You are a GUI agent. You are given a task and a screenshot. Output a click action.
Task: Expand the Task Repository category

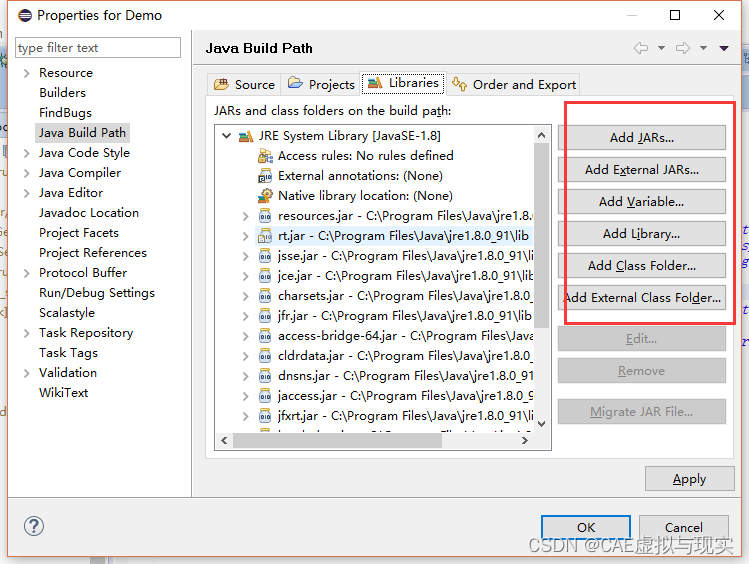(x=27, y=333)
